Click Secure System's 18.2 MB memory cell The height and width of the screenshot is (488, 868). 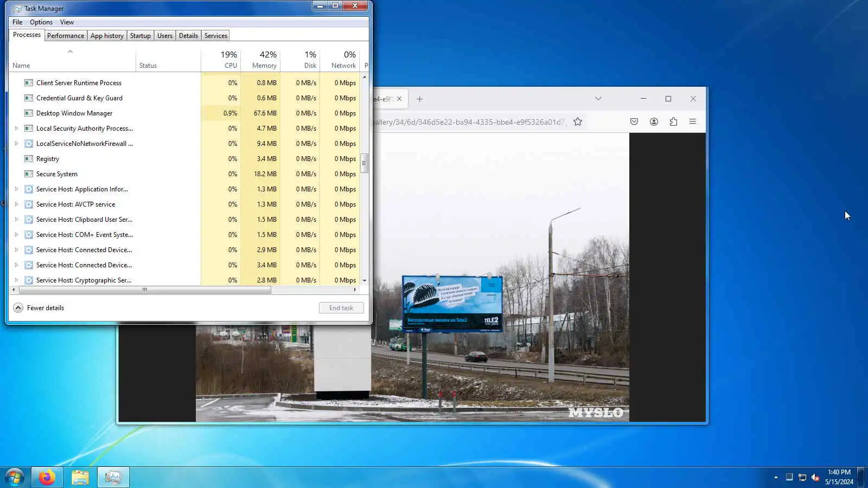[260, 174]
